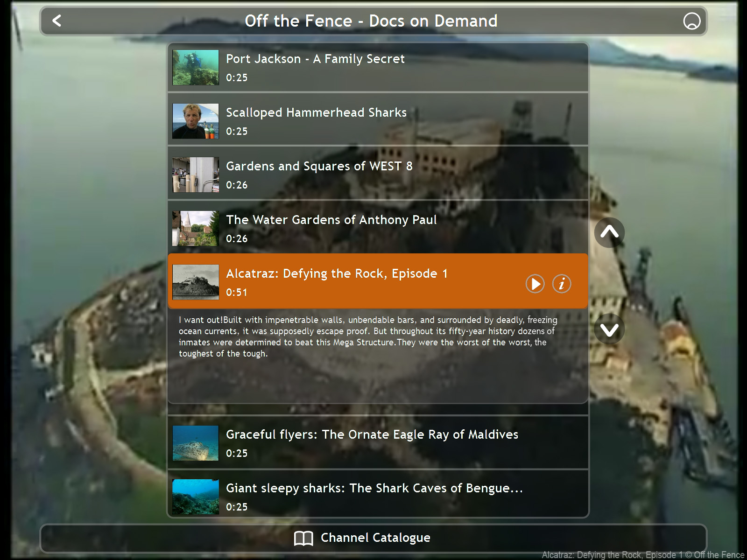The width and height of the screenshot is (747, 560).
Task: Open the Channel Catalogue button
Action: pyautogui.click(x=373, y=538)
